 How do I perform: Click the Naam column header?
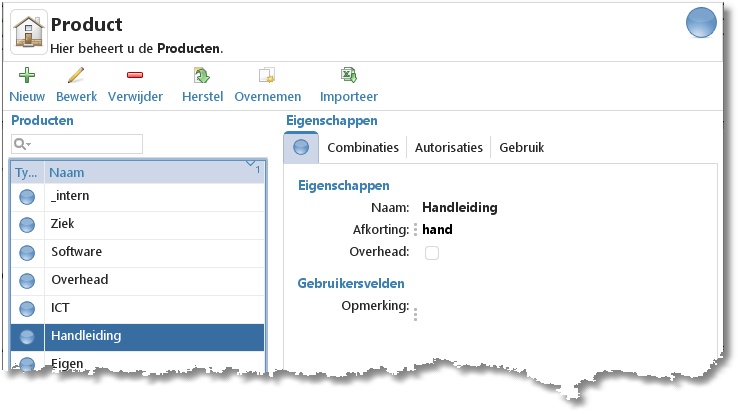(154, 173)
